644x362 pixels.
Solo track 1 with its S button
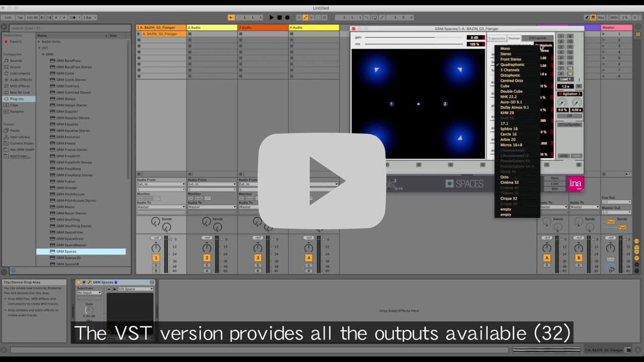(x=156, y=265)
